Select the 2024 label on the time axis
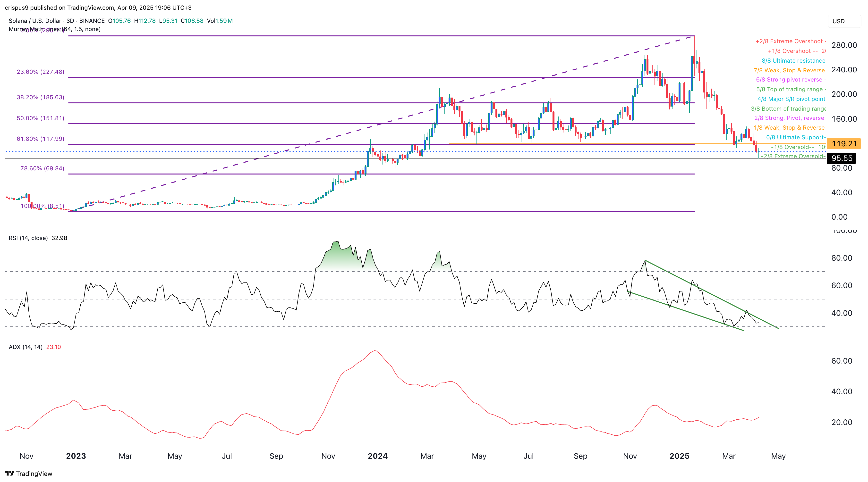This screenshot has height=482, width=868. (377, 456)
